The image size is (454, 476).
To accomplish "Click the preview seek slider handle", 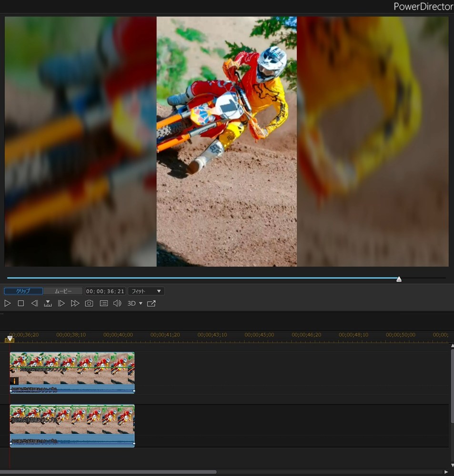I will 399,279.
